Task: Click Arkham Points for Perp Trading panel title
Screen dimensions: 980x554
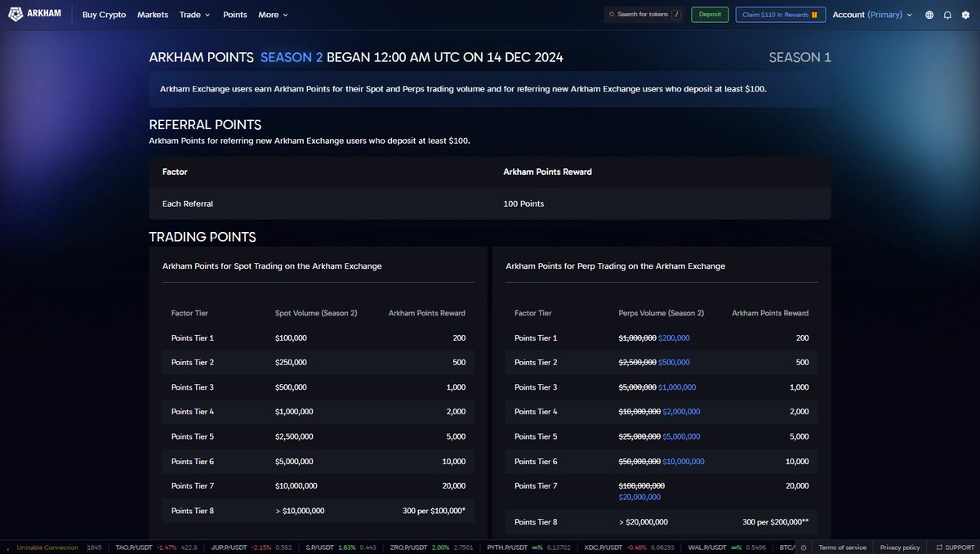Action: tap(616, 266)
